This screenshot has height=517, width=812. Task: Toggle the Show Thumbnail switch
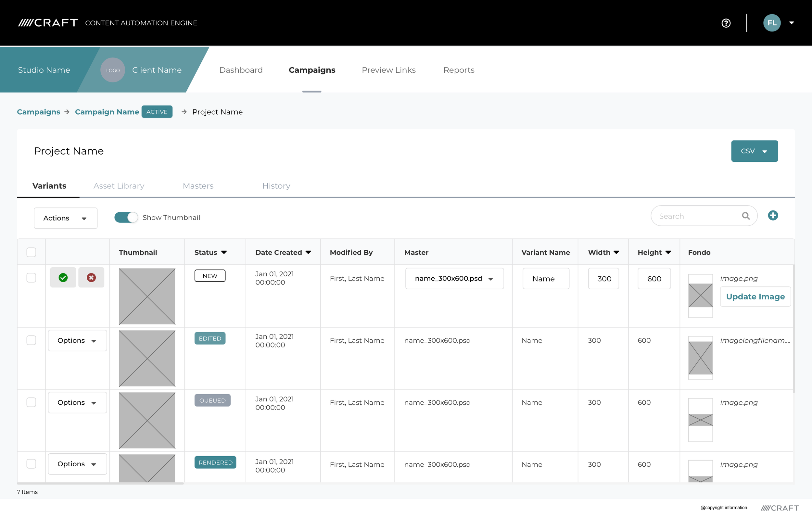tap(126, 218)
